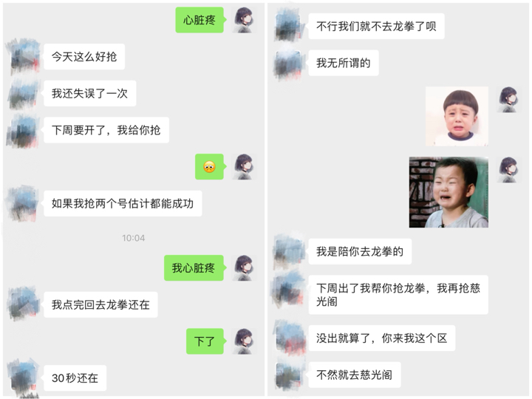The image size is (532, 399).
Task: Tap the girl avatar beside 我心脏疼
Action: click(x=244, y=267)
